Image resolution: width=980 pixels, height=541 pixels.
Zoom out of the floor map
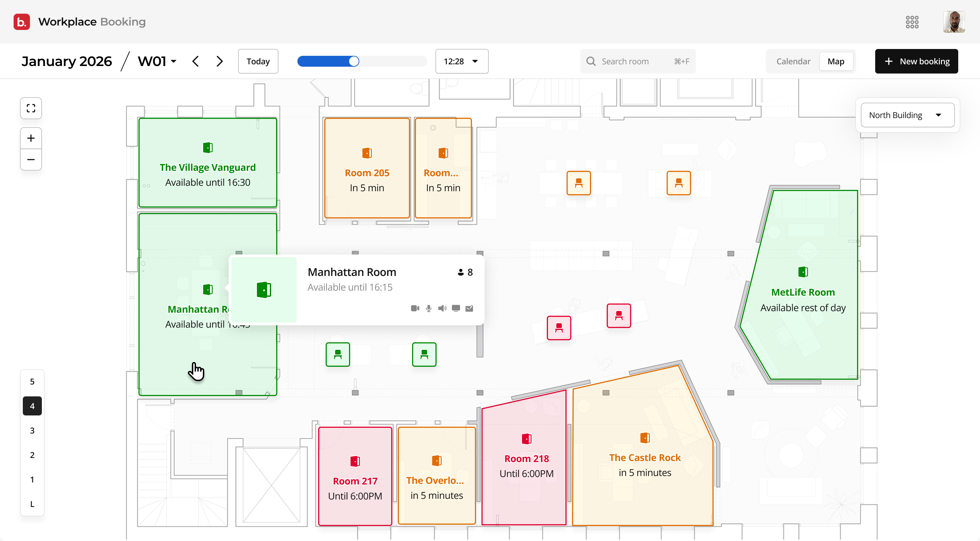coord(31,160)
